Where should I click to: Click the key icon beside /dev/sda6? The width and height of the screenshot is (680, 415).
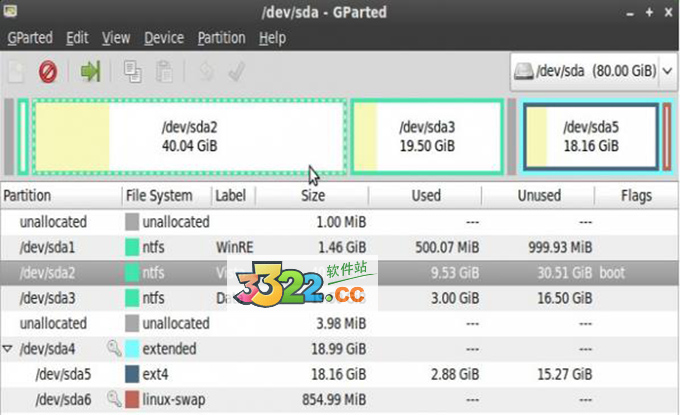pyautogui.click(x=113, y=401)
